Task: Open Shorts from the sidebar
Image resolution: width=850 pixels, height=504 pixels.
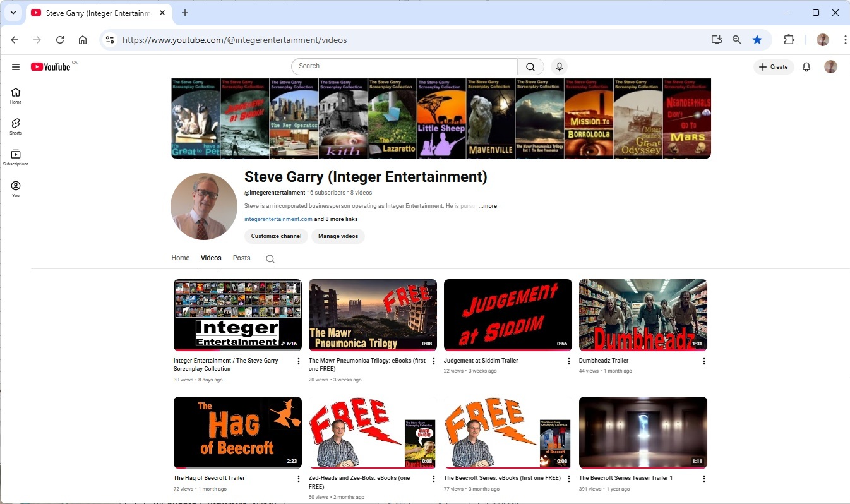Action: pyautogui.click(x=16, y=126)
